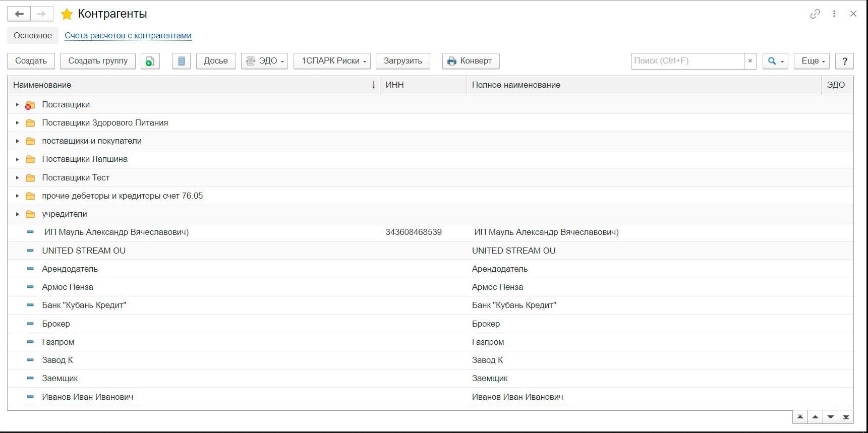Expand the Поставщики Здорового Питания folder
This screenshot has width=868, height=433.
(x=17, y=123)
